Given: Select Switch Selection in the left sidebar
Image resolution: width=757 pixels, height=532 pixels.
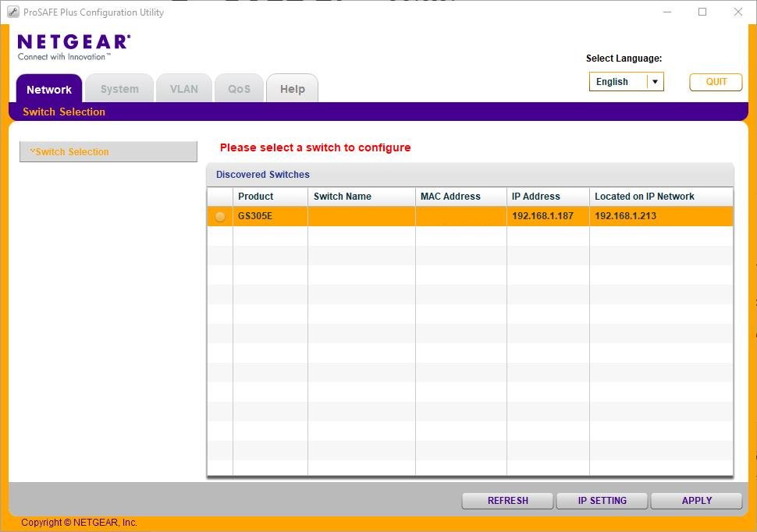Looking at the screenshot, I should [108, 152].
